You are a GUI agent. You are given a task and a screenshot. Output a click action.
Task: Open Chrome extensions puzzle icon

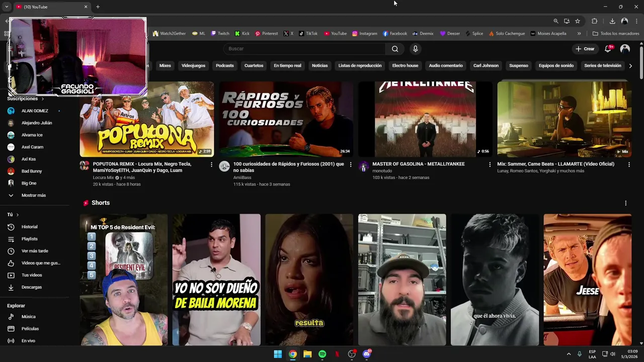coord(594,21)
